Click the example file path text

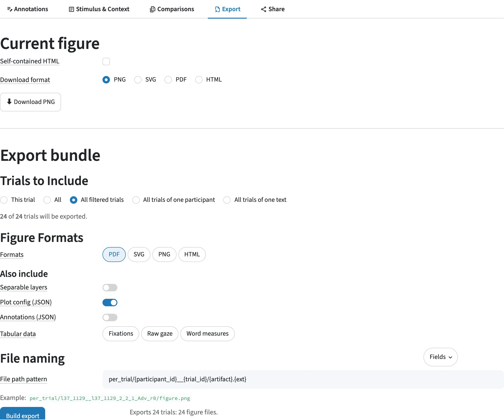pos(110,398)
